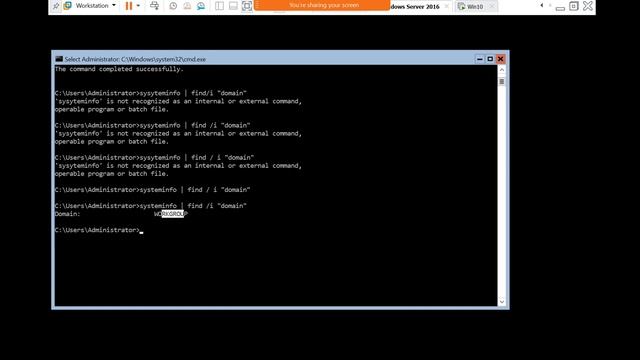
Task: Click the cmd.exe title bar text
Action: [135, 59]
